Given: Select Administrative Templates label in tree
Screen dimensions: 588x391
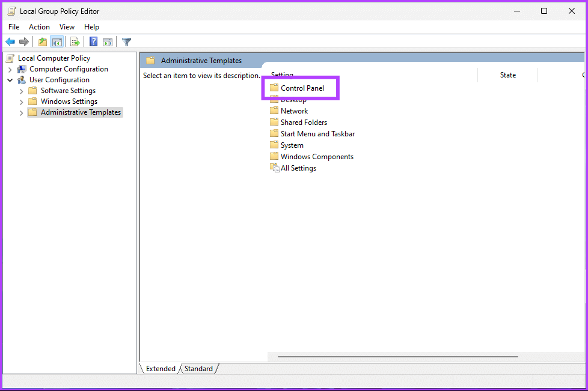Looking at the screenshot, I should [x=81, y=112].
